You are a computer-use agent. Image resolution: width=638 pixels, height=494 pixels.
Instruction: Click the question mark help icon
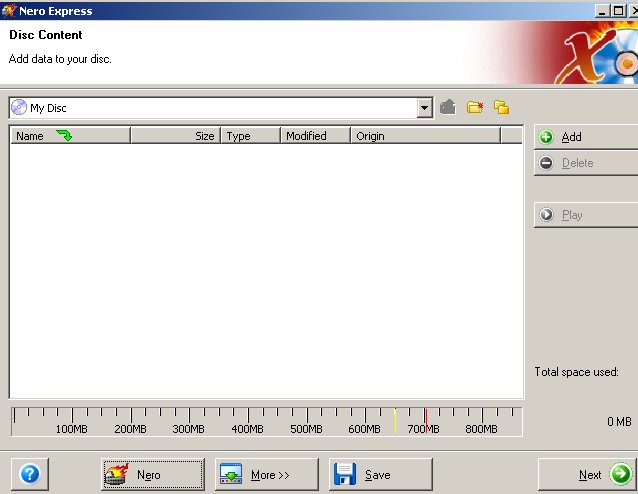click(x=29, y=474)
